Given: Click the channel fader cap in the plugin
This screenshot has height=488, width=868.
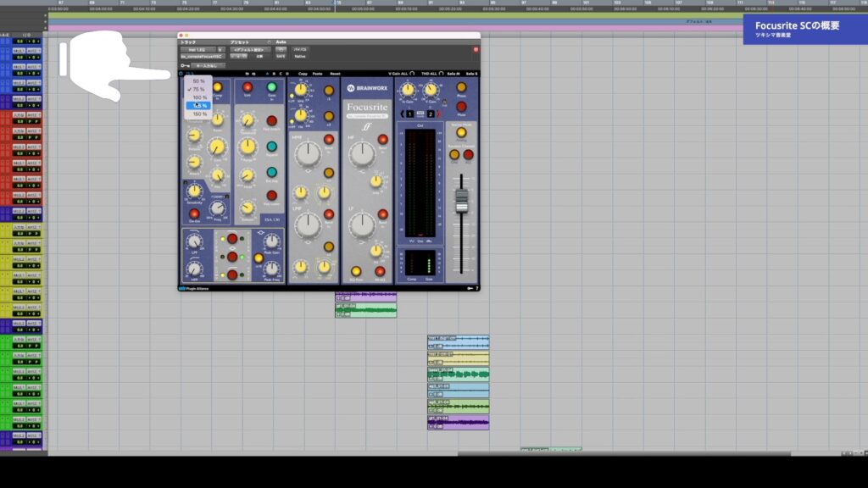Looking at the screenshot, I should tap(461, 200).
